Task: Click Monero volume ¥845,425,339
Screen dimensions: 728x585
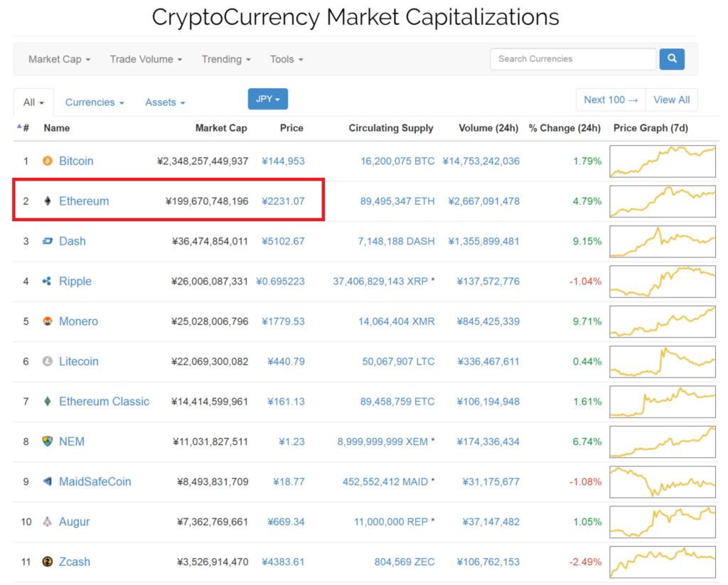Action: pos(488,321)
